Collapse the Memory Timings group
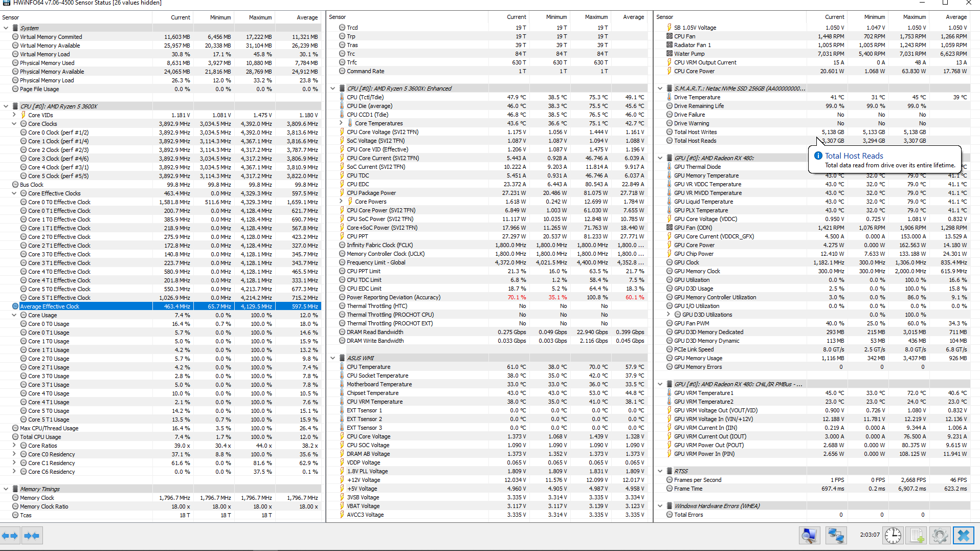 click(6, 489)
